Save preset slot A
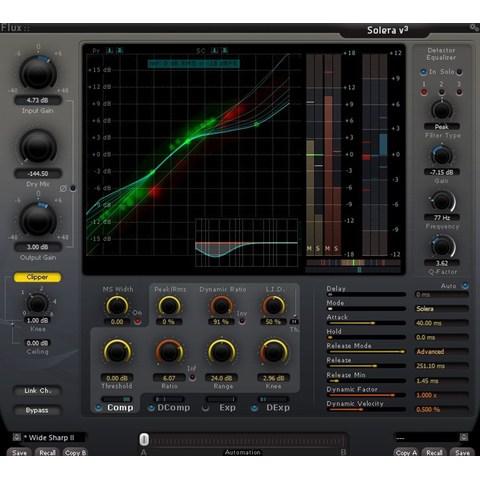 point(19,452)
